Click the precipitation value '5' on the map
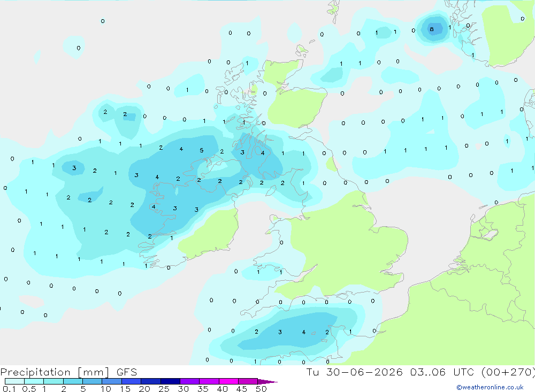 (x=202, y=150)
